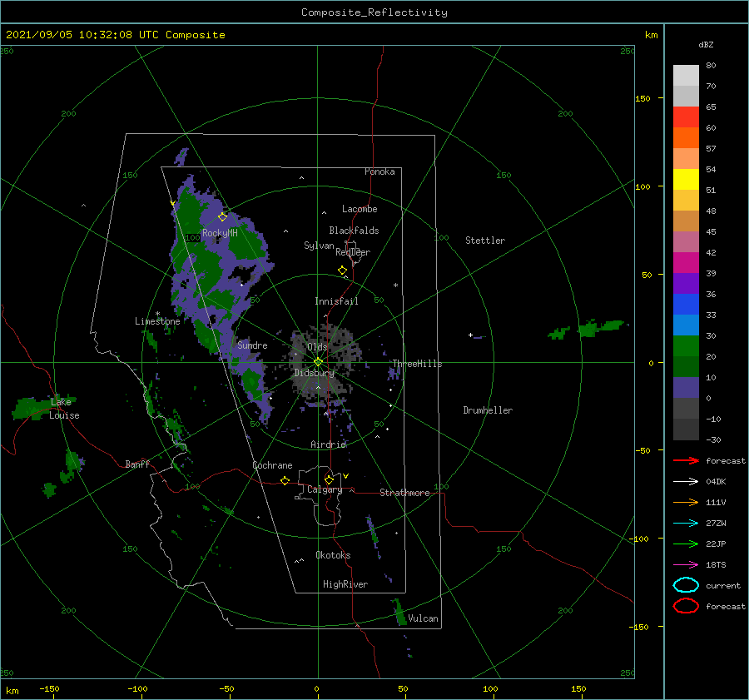This screenshot has height=700, width=749.
Task: Click the dBZ legend heading
Action: (x=706, y=45)
